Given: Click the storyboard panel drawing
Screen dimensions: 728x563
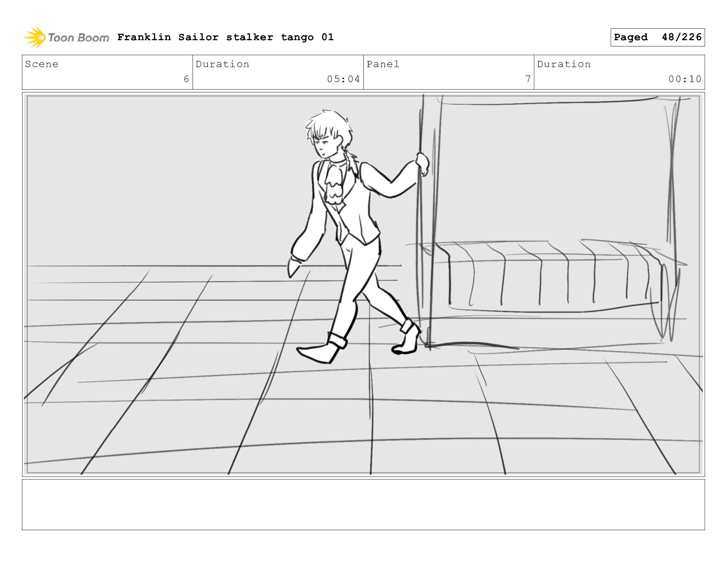Looking at the screenshot, I should pyautogui.click(x=363, y=284).
